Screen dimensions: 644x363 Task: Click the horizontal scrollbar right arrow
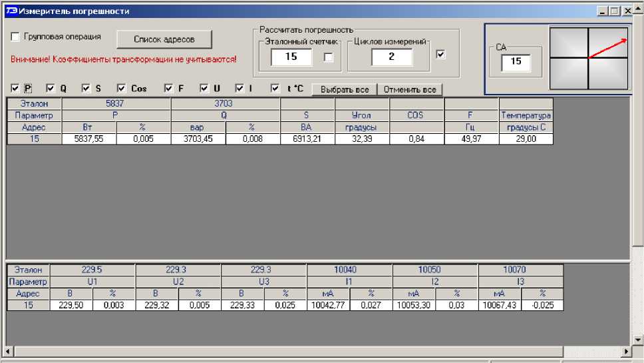pos(626,352)
